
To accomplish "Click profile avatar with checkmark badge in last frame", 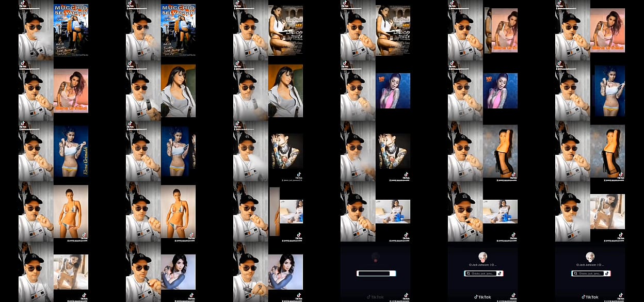I will tap(590, 257).
